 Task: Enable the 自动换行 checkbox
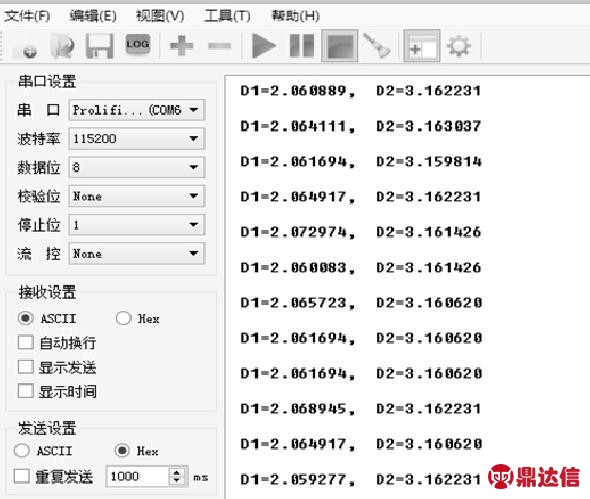26,342
